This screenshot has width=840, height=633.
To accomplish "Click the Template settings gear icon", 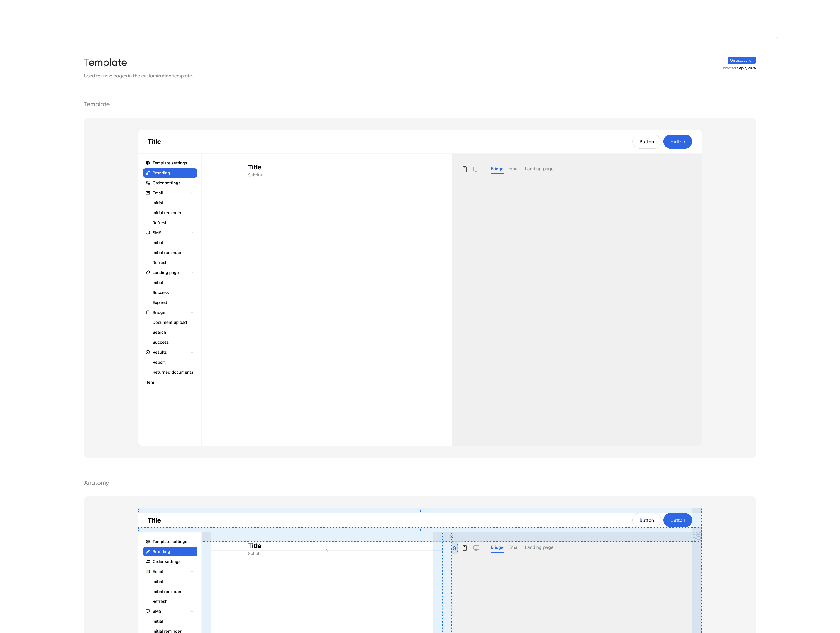I will coord(148,163).
